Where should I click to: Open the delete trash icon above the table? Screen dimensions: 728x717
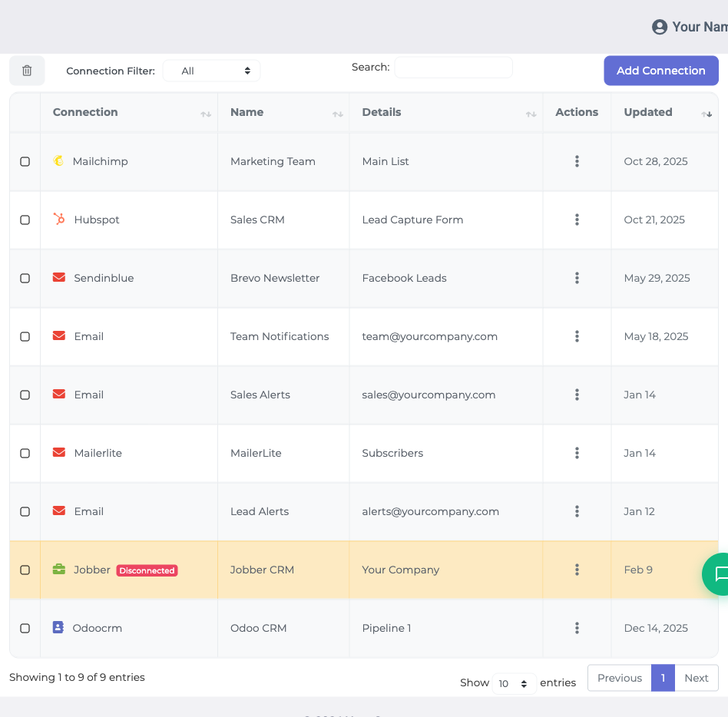27,70
